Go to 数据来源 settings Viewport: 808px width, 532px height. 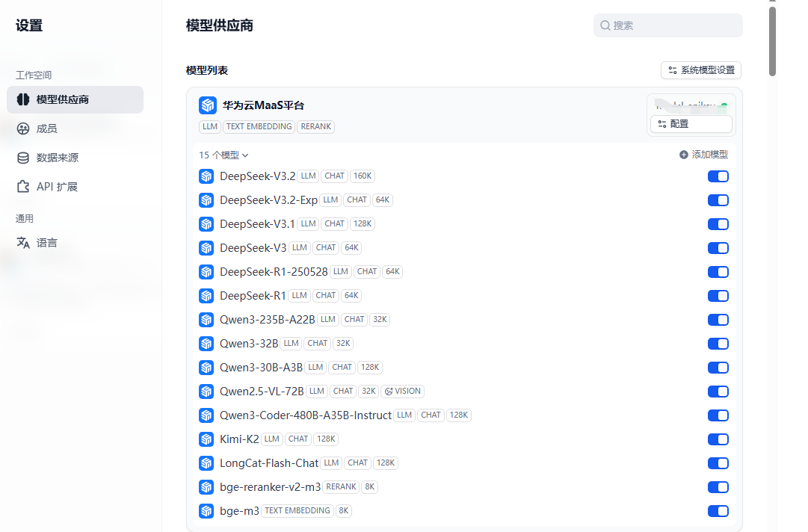[x=75, y=158]
